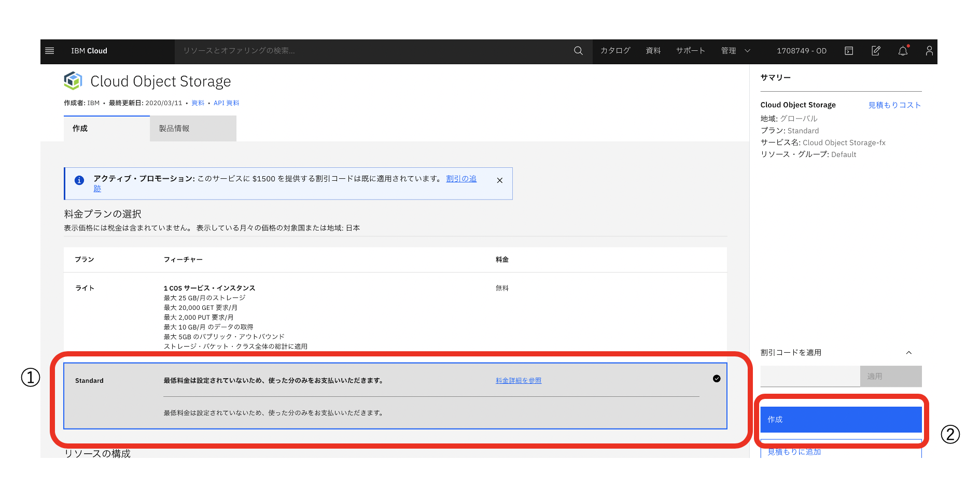Viewport: 980px width, 488px height.
Task: Open the cost estimator edit icon
Action: (x=876, y=51)
